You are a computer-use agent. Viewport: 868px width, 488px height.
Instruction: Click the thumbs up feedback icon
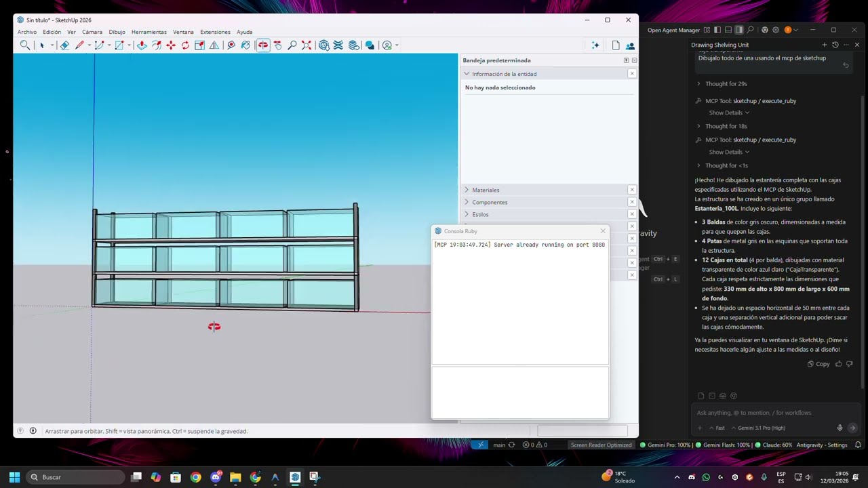pos(839,364)
